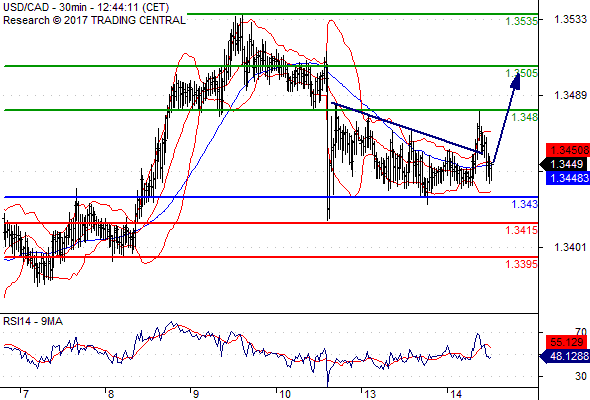This screenshot has width=590, height=400.
Task: Click the Trading Central copyright text
Action: [94, 20]
